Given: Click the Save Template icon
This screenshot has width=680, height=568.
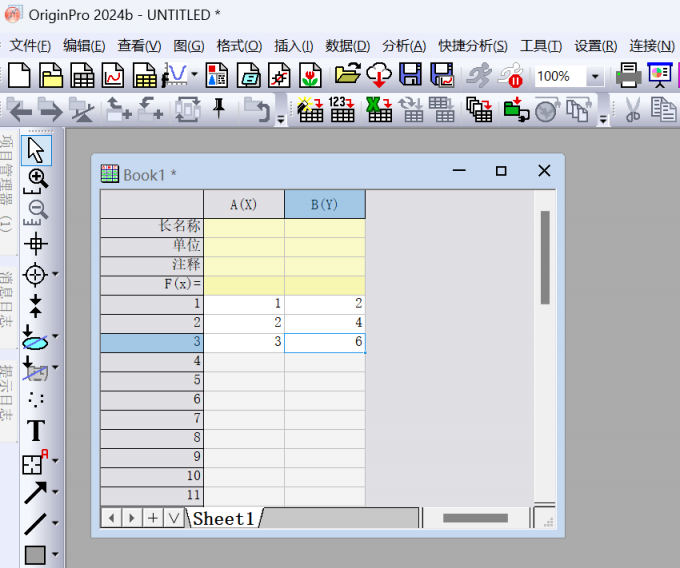Looking at the screenshot, I should (x=442, y=75).
